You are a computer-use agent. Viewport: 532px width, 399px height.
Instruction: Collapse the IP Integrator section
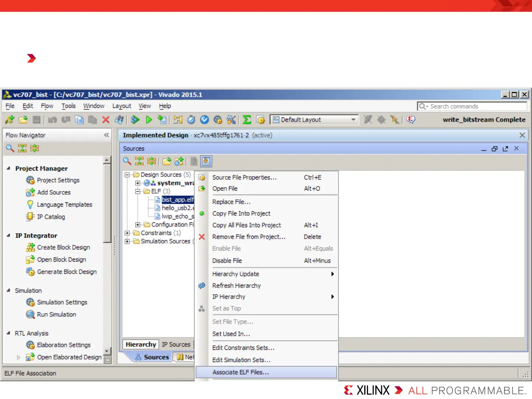click(x=8, y=235)
